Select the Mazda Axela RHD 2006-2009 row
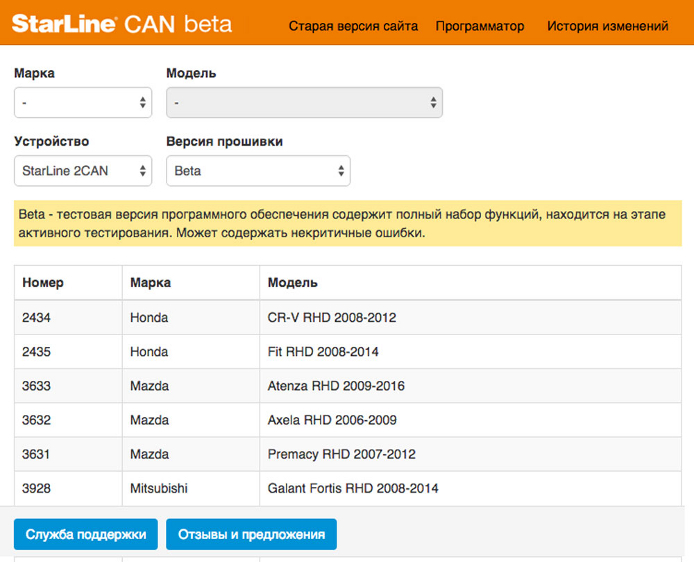The height and width of the screenshot is (562, 694). [x=348, y=420]
